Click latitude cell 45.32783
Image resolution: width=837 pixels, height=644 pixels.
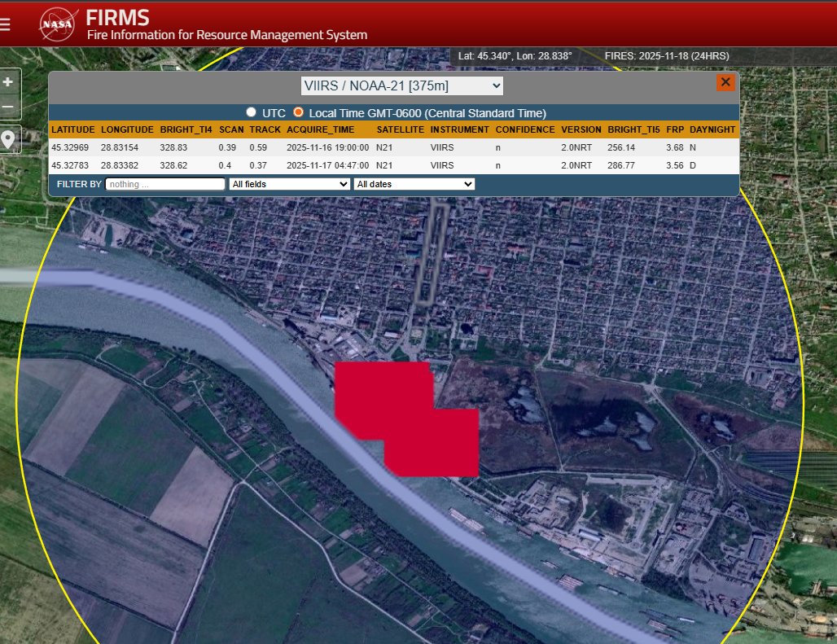click(x=70, y=165)
